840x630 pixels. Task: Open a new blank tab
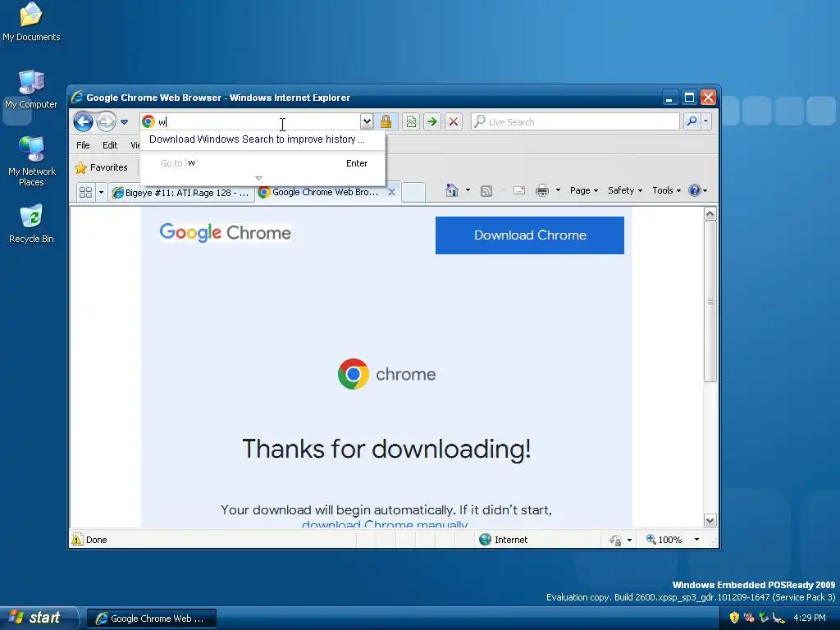click(x=413, y=192)
